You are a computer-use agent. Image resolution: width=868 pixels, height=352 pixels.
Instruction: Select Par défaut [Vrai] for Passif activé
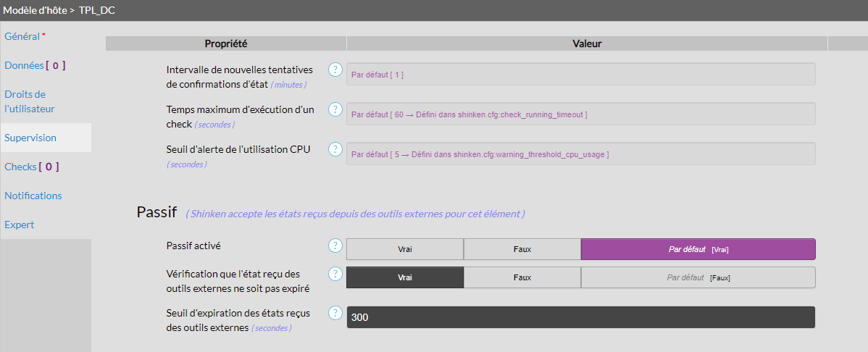click(698, 249)
